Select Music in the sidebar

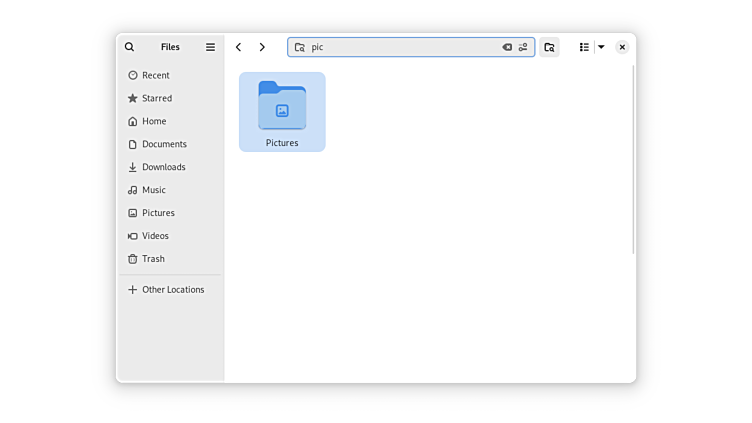153,190
